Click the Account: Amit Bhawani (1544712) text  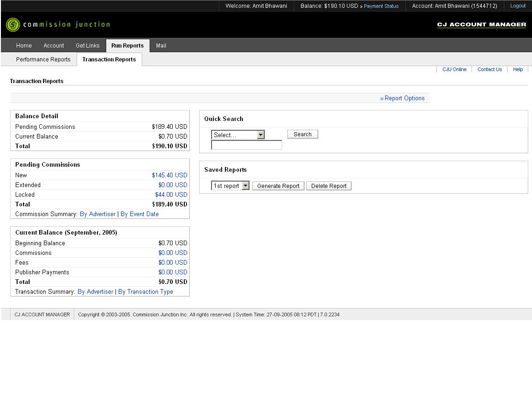point(454,6)
